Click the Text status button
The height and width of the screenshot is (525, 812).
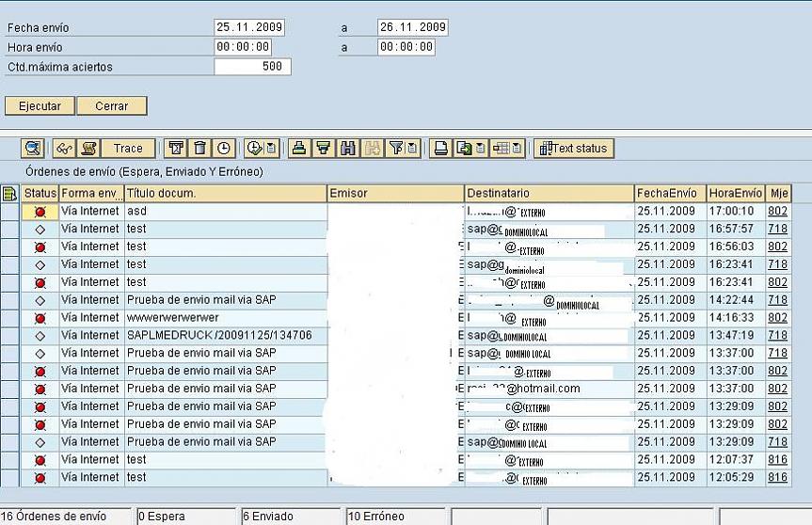pyautogui.click(x=574, y=149)
